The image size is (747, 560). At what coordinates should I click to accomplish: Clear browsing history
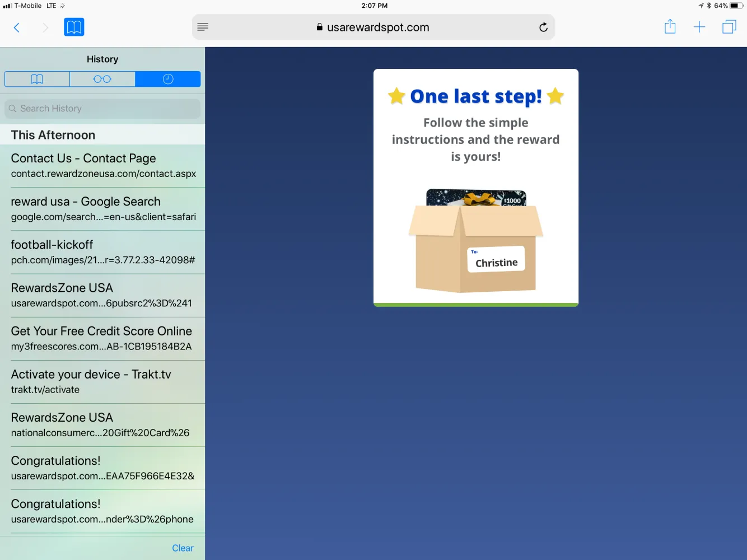183,548
